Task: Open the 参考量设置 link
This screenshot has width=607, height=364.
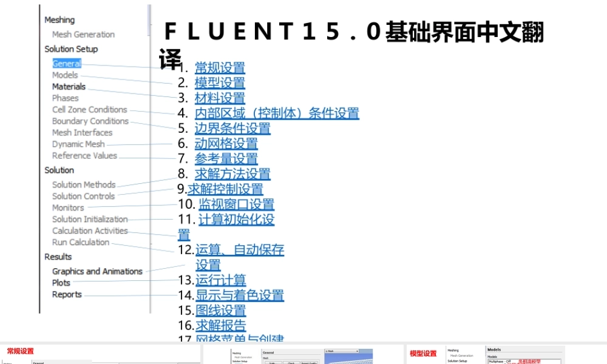Action: [x=226, y=158]
